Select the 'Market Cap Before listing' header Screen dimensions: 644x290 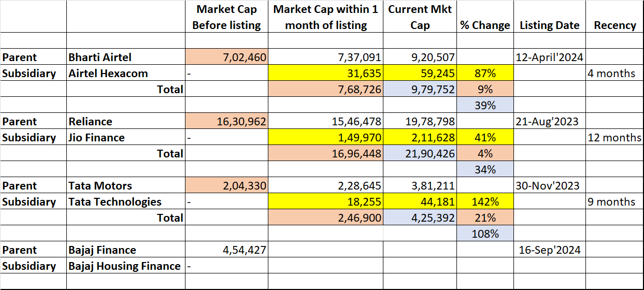226,18
